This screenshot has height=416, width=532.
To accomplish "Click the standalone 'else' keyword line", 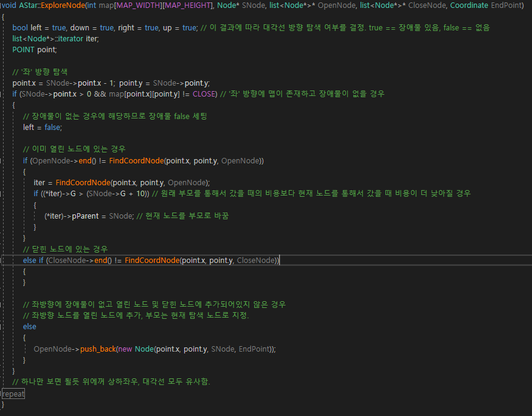I will (x=30, y=327).
